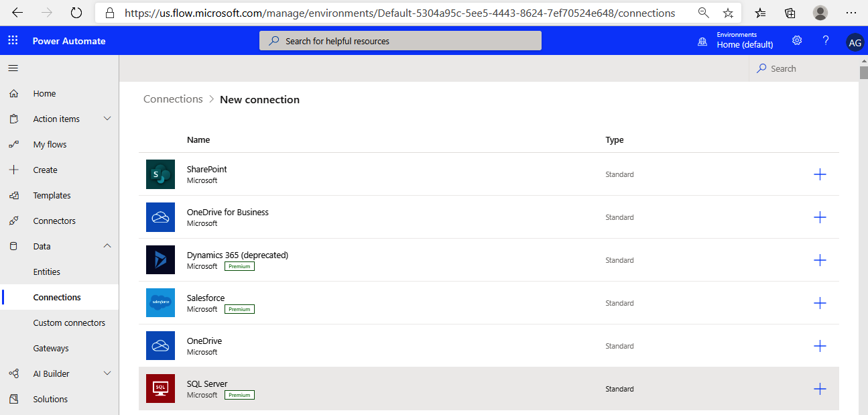Viewport: 868px width, 415px height.
Task: Expand the AI Builder chevron
Action: click(x=107, y=373)
